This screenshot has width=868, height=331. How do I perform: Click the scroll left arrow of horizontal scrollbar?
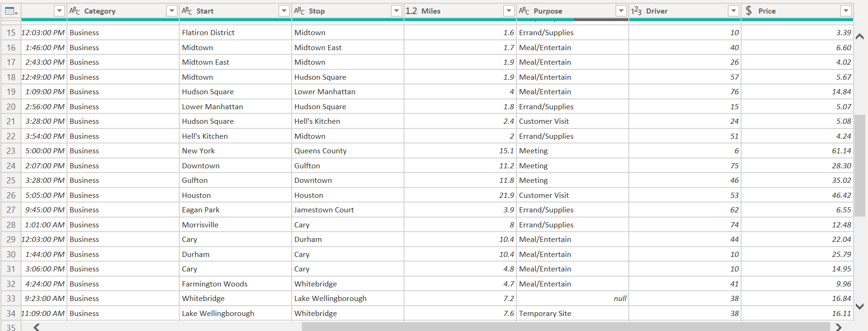[37, 327]
